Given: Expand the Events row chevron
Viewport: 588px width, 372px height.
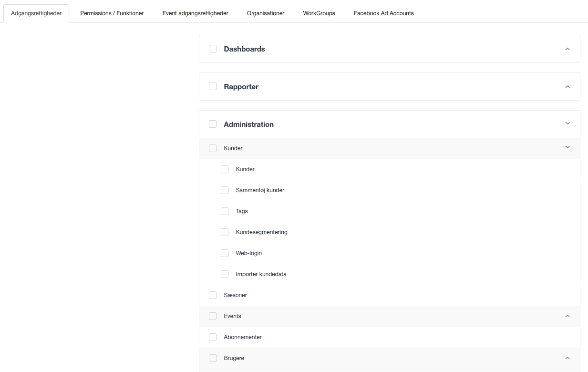Looking at the screenshot, I should pos(567,316).
